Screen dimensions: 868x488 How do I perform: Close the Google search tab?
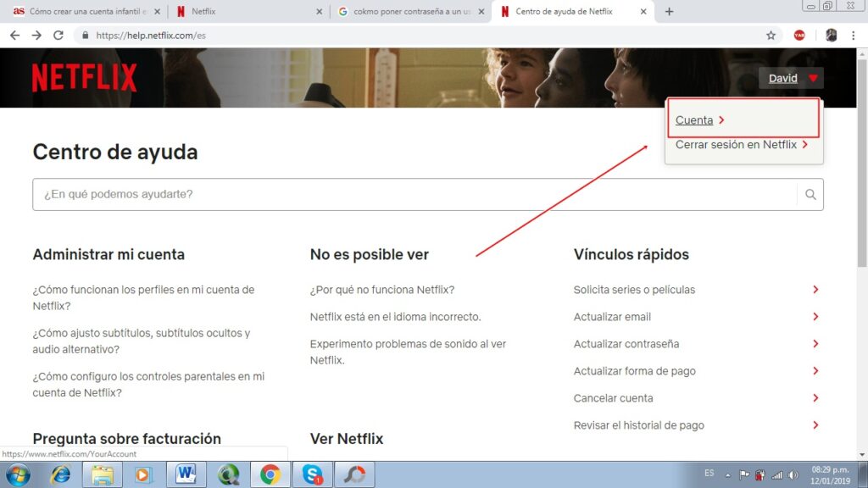point(481,12)
